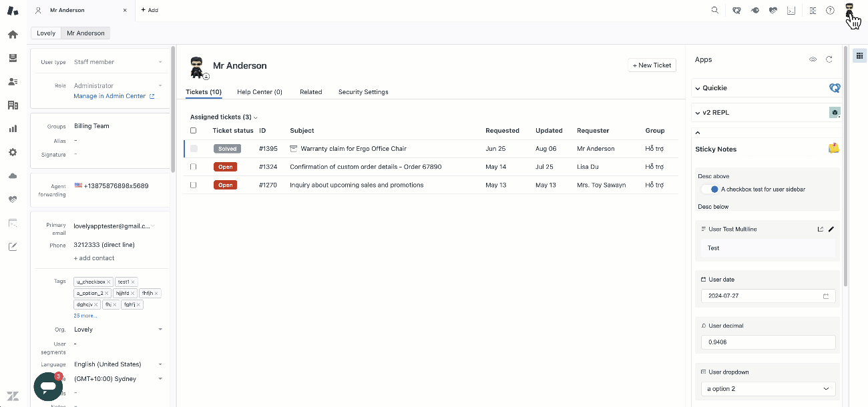Open the Customers list icon in sidebar
Viewport: 868px width, 407px height.
13,81
